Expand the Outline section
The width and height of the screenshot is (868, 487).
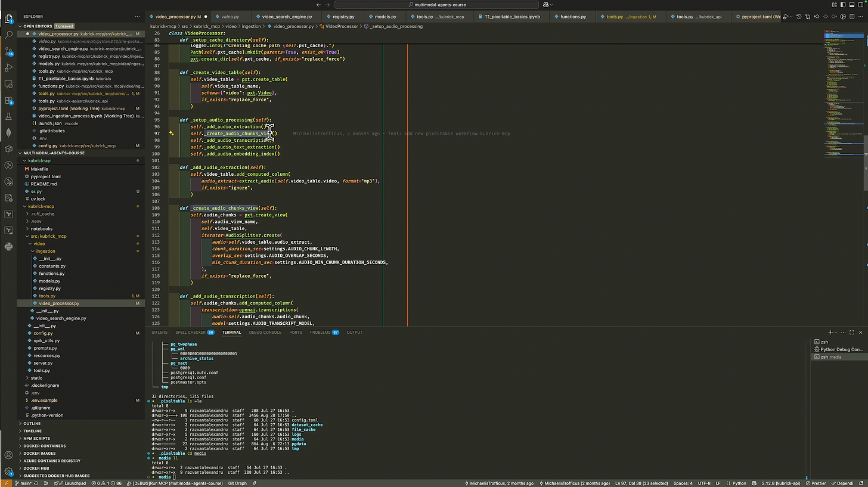32,423
